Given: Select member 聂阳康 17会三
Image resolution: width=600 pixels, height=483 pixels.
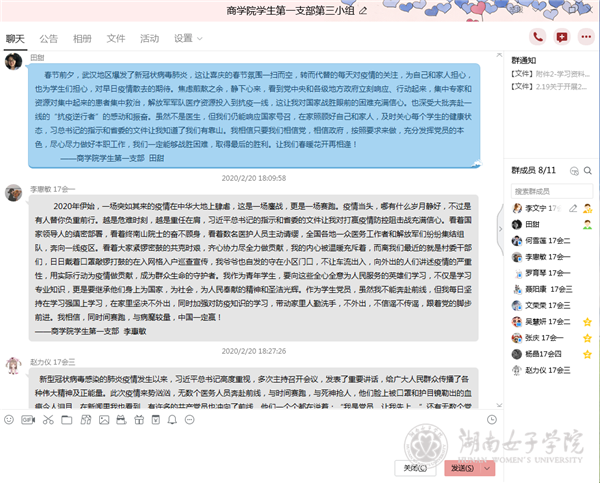Looking at the screenshot, I should (x=552, y=289).
